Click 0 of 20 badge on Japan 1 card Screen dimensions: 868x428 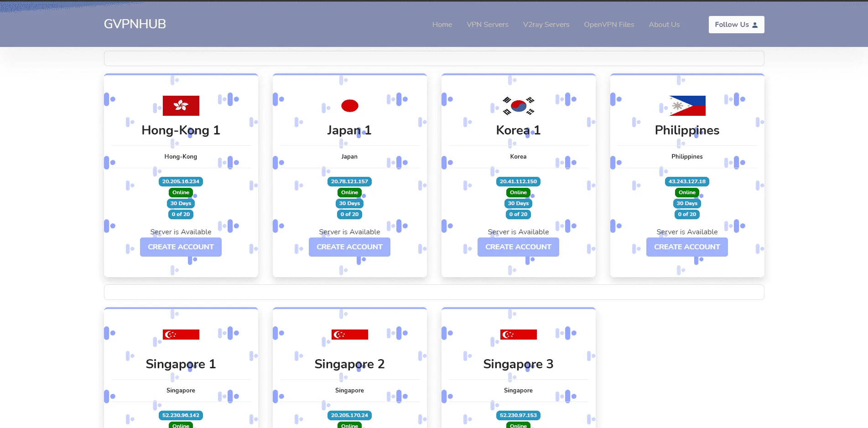349,214
